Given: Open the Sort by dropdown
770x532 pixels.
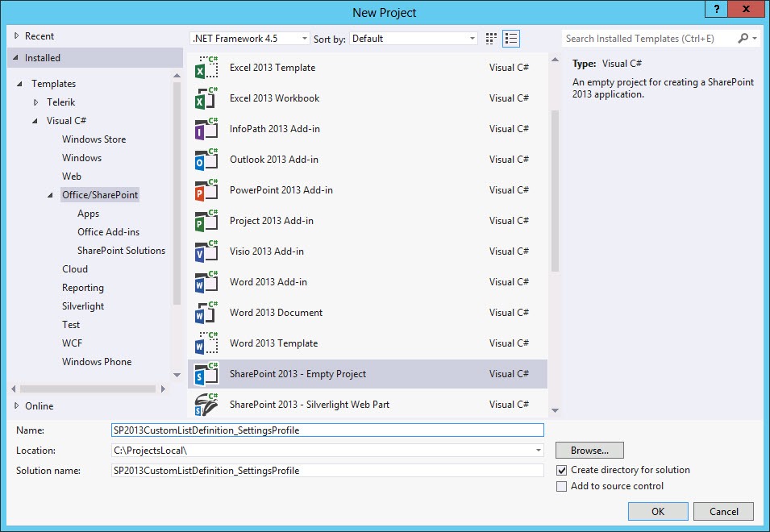Looking at the screenshot, I should click(414, 39).
